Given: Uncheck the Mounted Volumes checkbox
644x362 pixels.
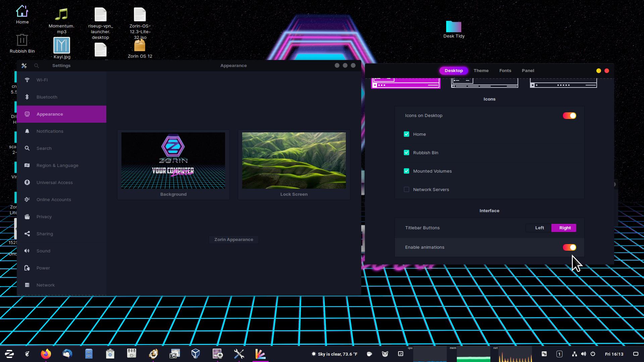Looking at the screenshot, I should click(x=407, y=171).
